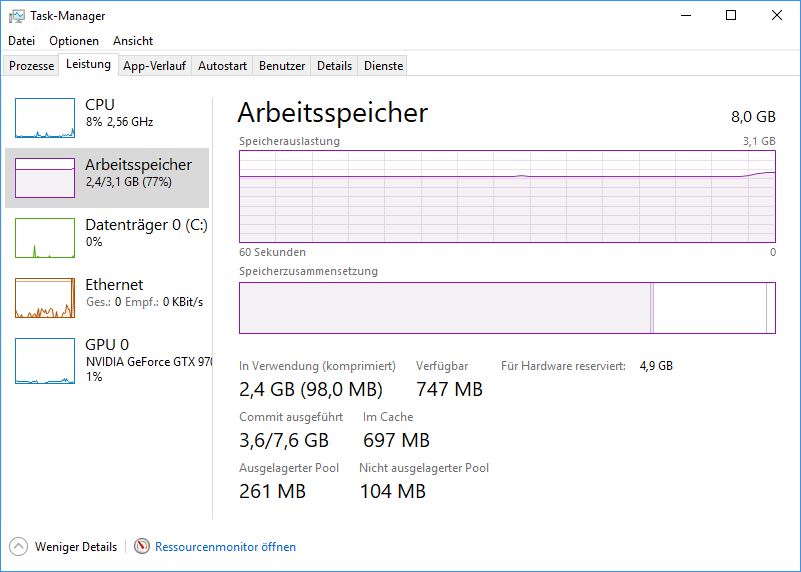Click the Ressourcenmonitor öffnen link

coord(225,547)
